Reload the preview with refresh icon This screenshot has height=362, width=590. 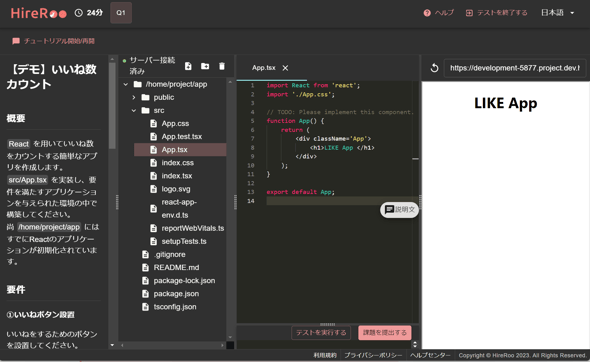[x=434, y=68]
